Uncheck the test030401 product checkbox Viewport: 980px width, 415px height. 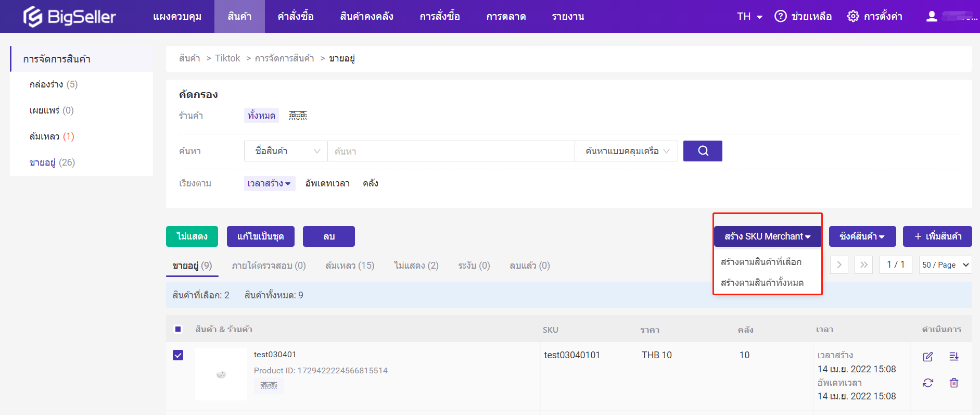[178, 355]
